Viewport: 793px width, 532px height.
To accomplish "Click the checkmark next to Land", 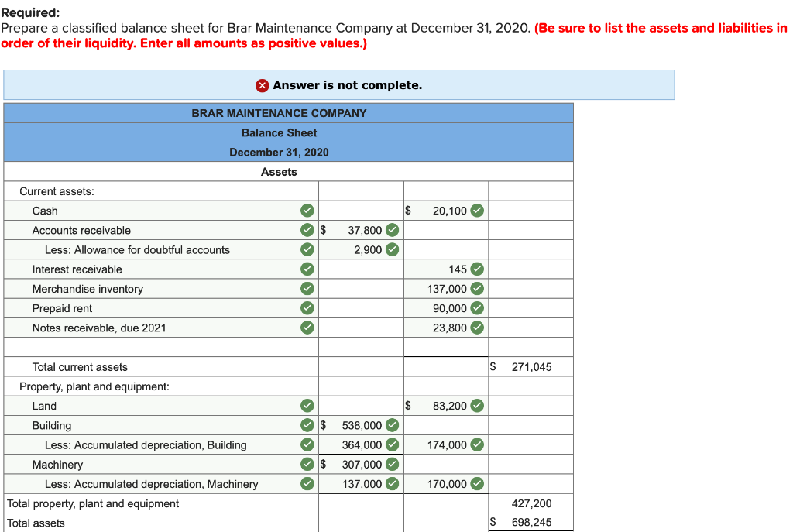I will (307, 405).
